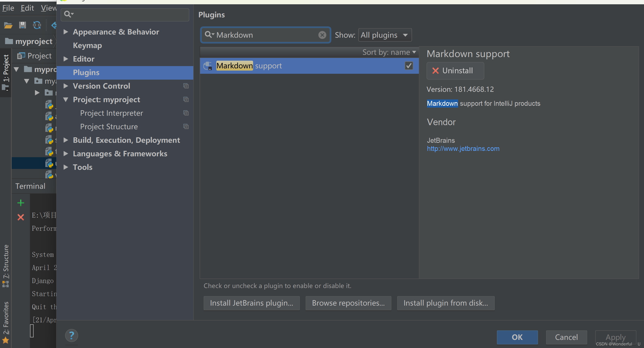Select Keymap in settings list
Viewport: 644px width, 348px height.
click(x=87, y=46)
